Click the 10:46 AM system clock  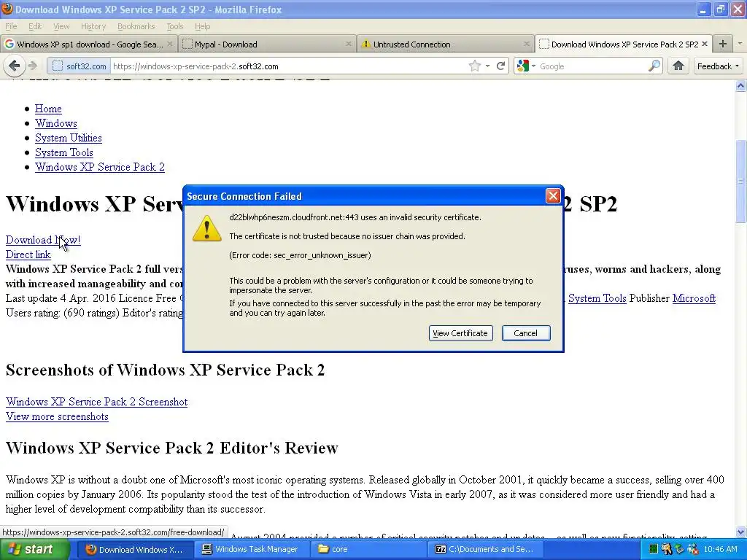720,549
